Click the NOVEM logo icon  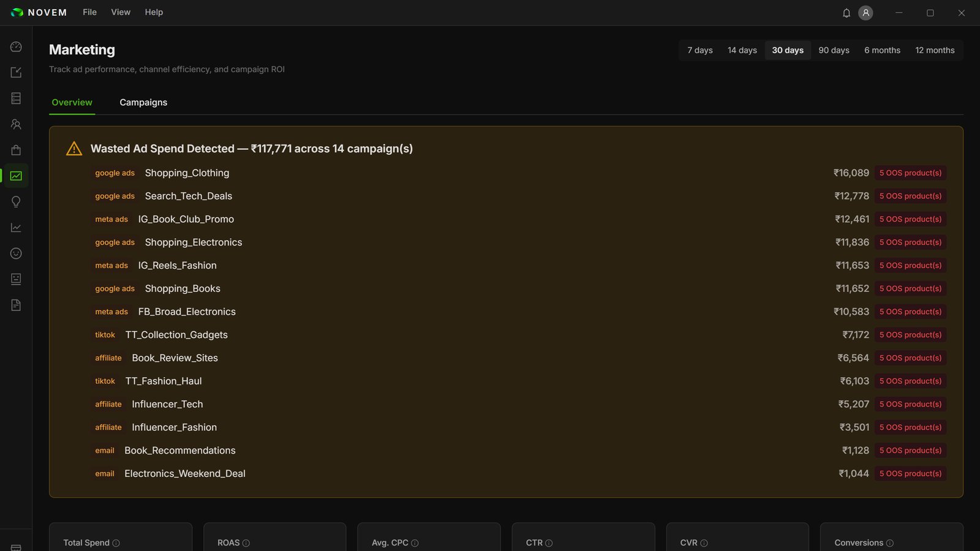17,12
